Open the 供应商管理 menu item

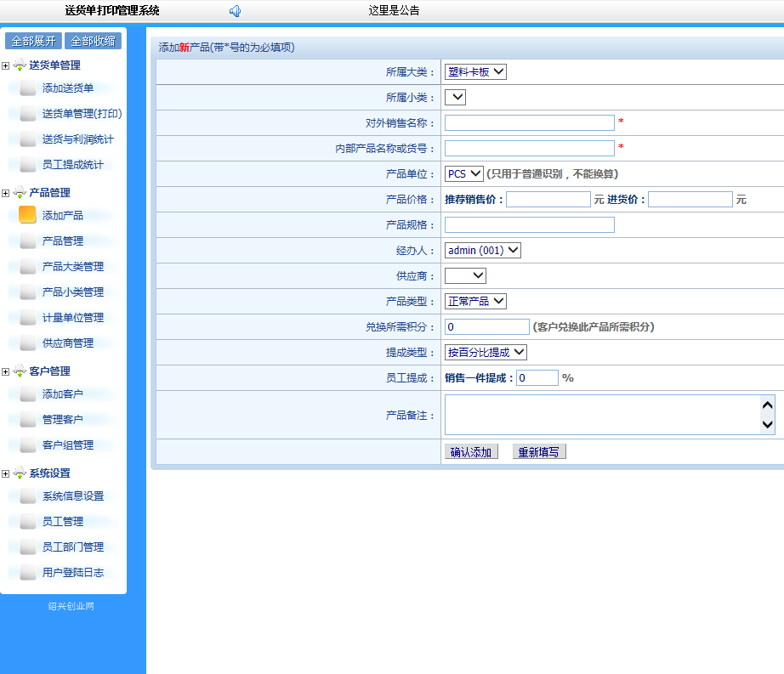(68, 343)
